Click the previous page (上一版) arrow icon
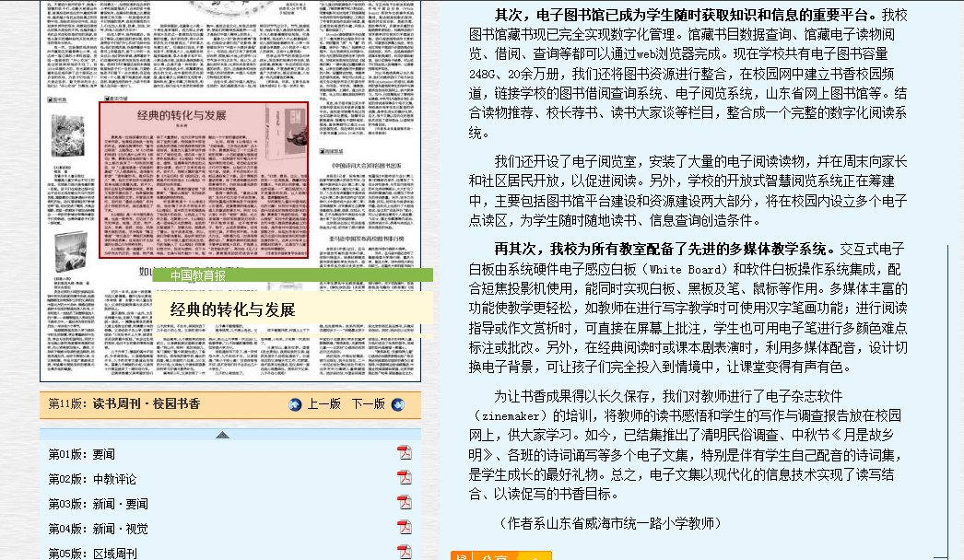This screenshot has height=560, width=964. pos(296,404)
